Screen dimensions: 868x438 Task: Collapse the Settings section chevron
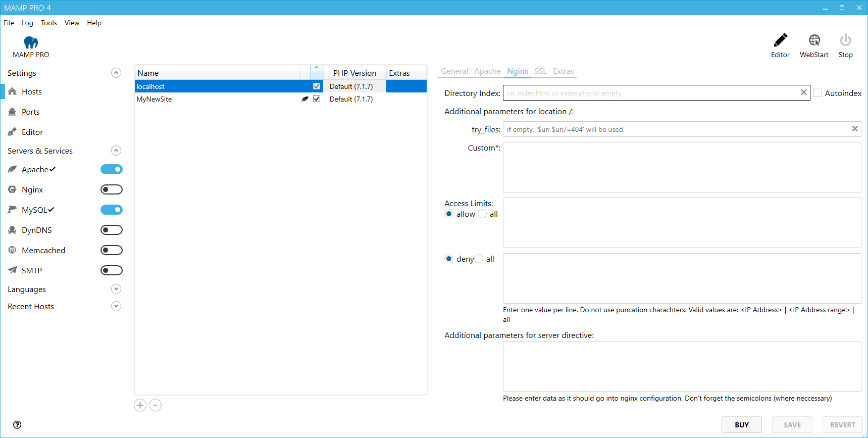(116, 73)
